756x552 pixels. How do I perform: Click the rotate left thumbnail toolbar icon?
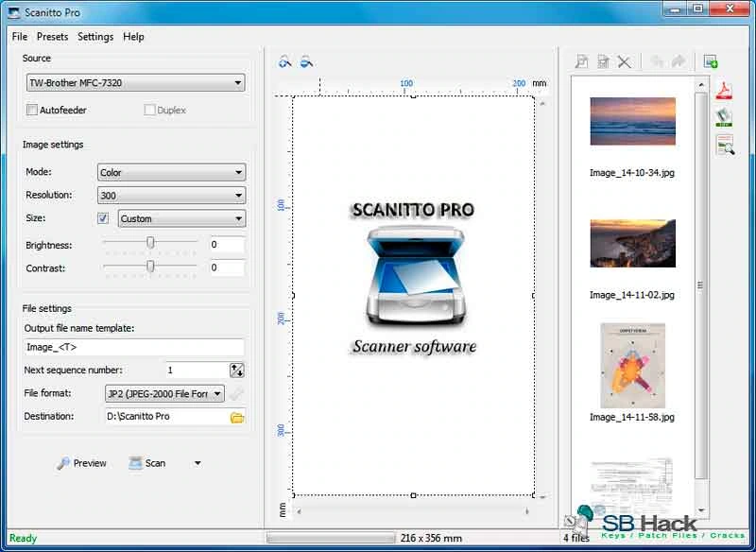582,61
